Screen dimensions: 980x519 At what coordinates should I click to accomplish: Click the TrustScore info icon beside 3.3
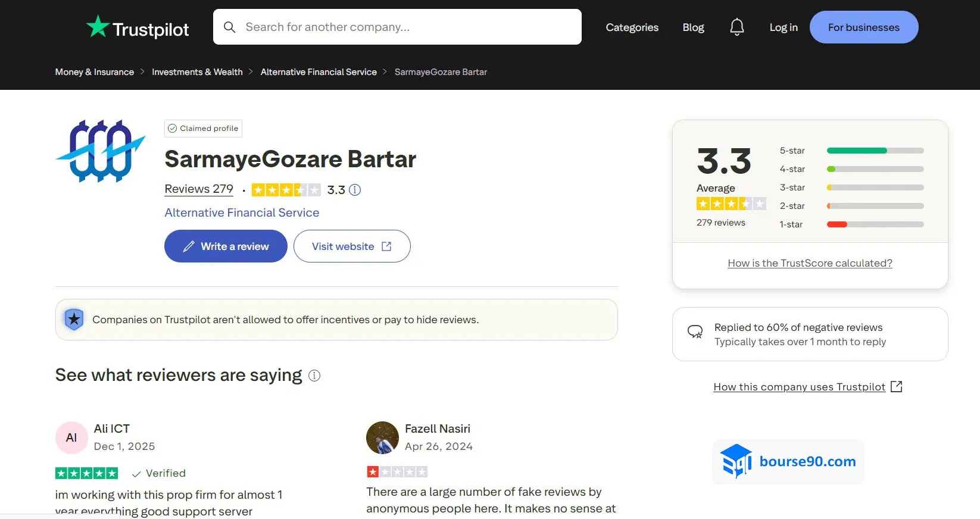[x=355, y=190]
